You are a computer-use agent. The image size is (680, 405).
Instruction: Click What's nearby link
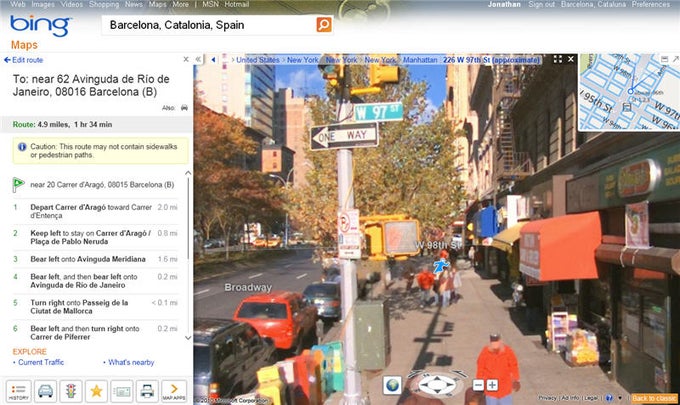tap(131, 362)
